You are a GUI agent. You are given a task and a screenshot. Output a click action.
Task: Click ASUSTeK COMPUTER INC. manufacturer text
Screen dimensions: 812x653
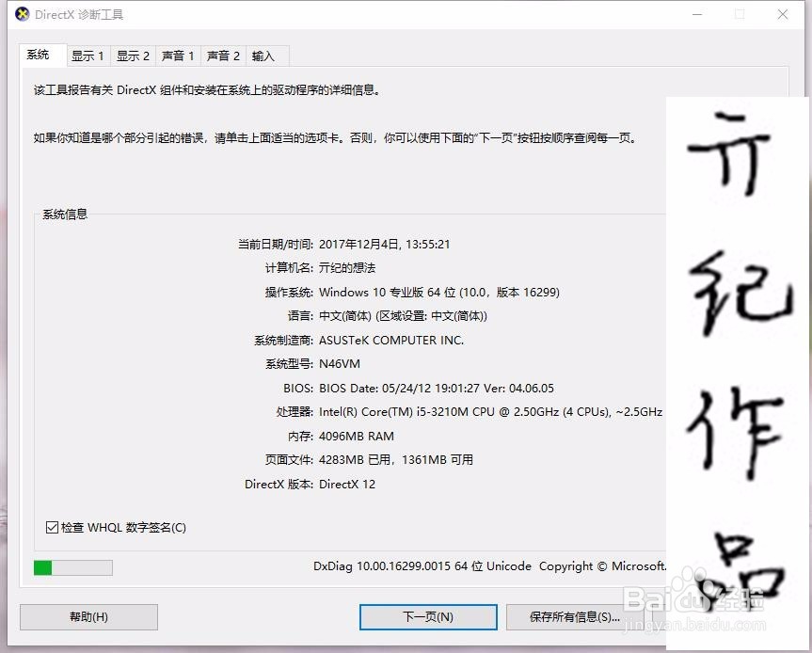click(x=391, y=341)
